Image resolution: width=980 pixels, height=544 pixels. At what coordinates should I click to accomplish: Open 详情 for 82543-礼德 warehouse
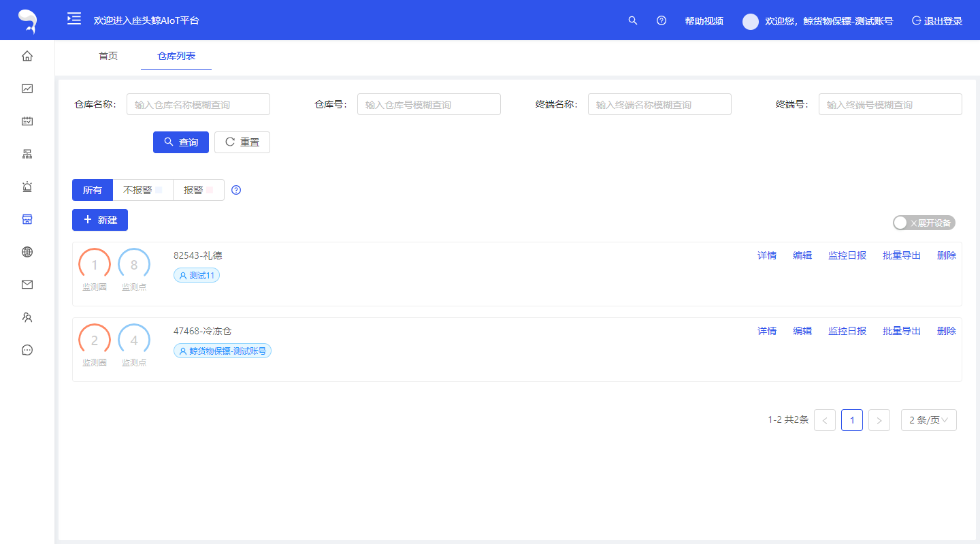pos(767,255)
